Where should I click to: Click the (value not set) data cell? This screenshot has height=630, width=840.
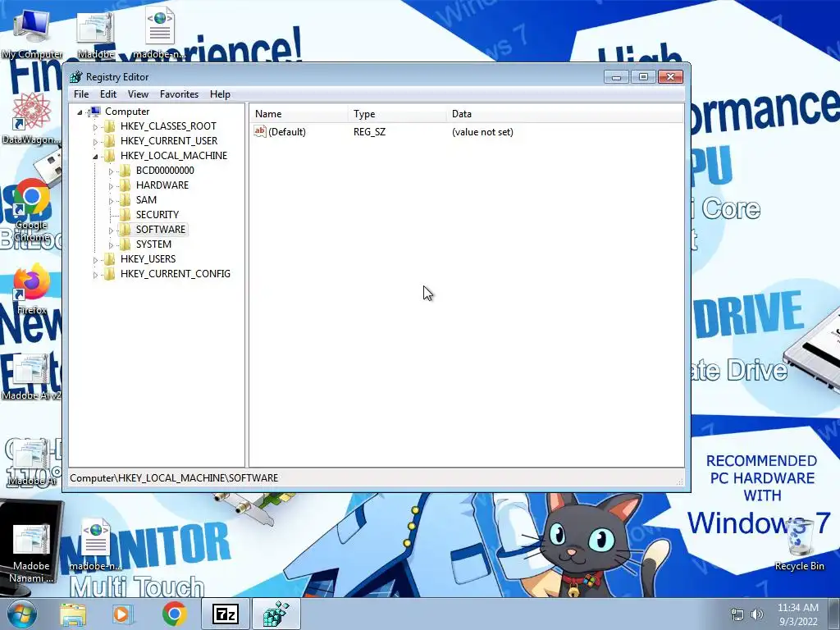click(482, 132)
